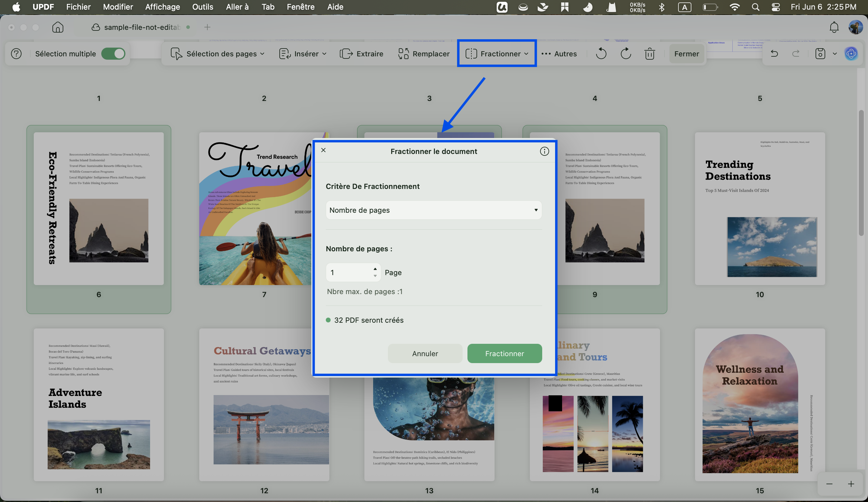
Task: Open the Aide menu
Action: tap(335, 7)
